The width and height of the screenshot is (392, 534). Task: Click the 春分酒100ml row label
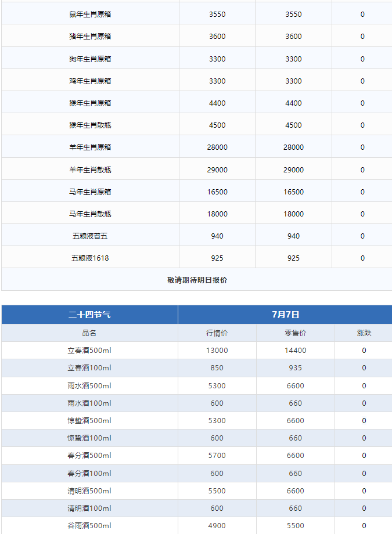[89, 474]
